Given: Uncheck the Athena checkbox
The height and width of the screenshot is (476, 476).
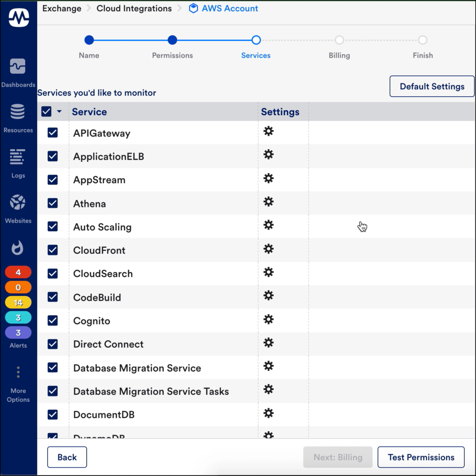Looking at the screenshot, I should 53,203.
